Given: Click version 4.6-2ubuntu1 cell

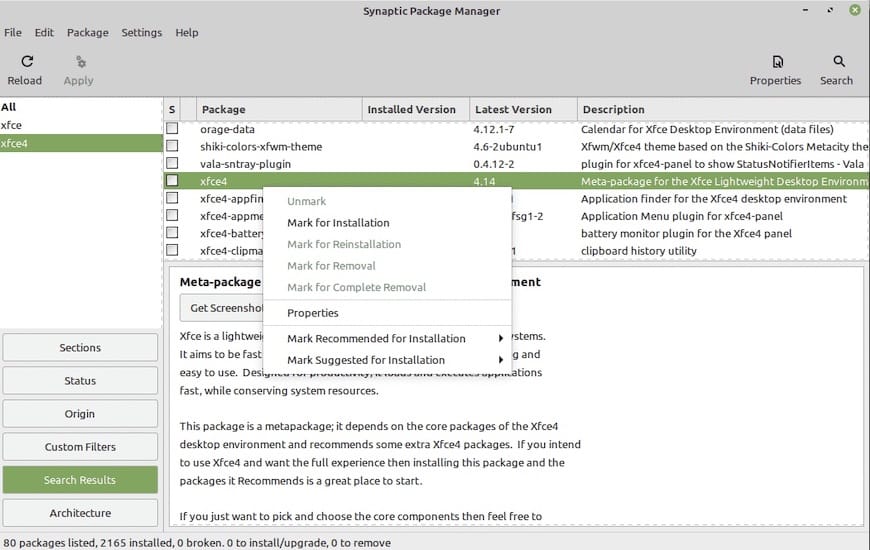Looking at the screenshot, I should pyautogui.click(x=507, y=147).
